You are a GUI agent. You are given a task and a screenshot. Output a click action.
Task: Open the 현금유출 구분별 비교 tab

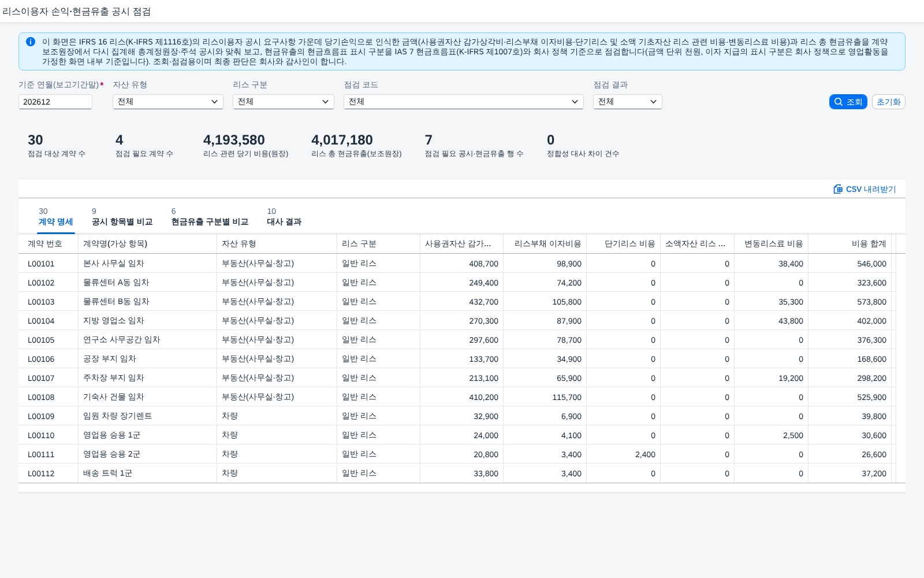pos(210,217)
